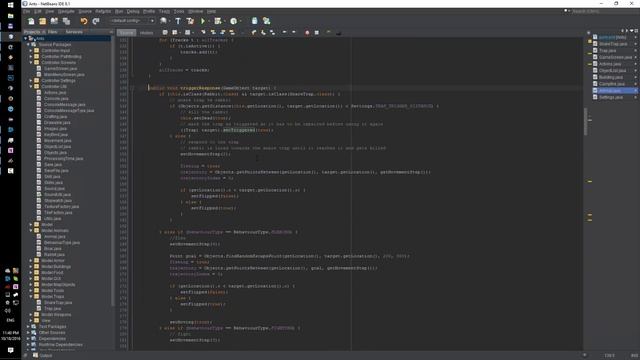Expand the Test Packages node
This screenshot has width=640, height=360.
tap(28, 327)
